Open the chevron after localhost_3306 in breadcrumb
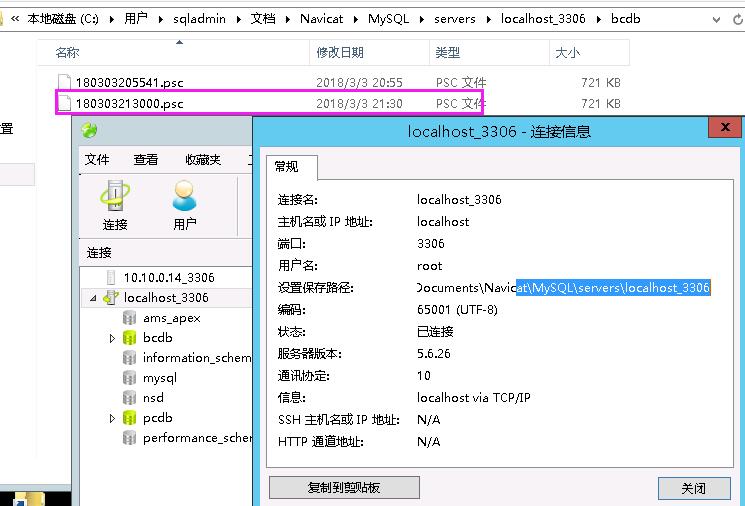Viewport: 745px width, 506px height. click(x=598, y=19)
